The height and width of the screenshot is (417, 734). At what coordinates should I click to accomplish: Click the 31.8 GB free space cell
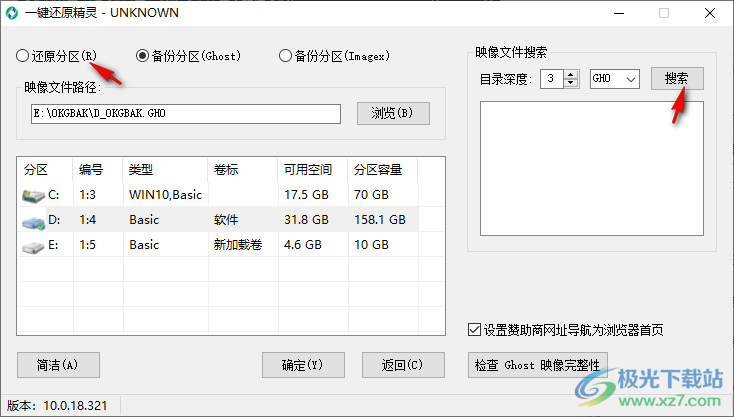tap(306, 219)
